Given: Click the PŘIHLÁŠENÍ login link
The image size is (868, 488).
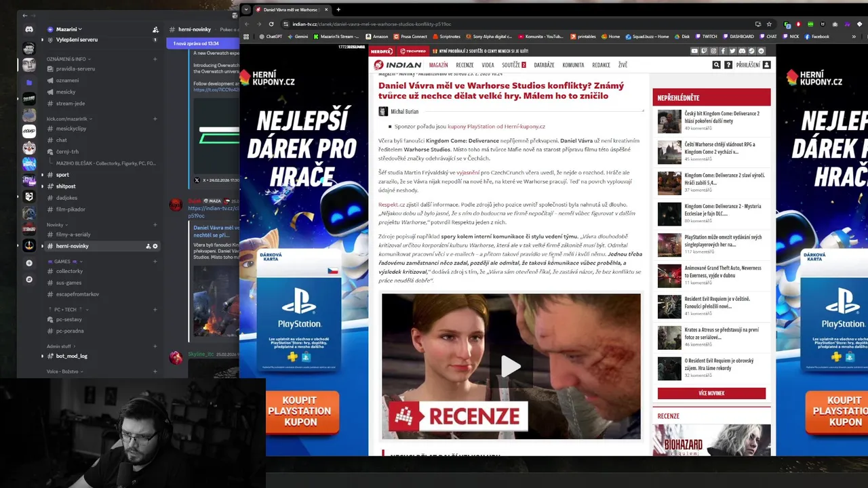Looking at the screenshot, I should coord(748,65).
